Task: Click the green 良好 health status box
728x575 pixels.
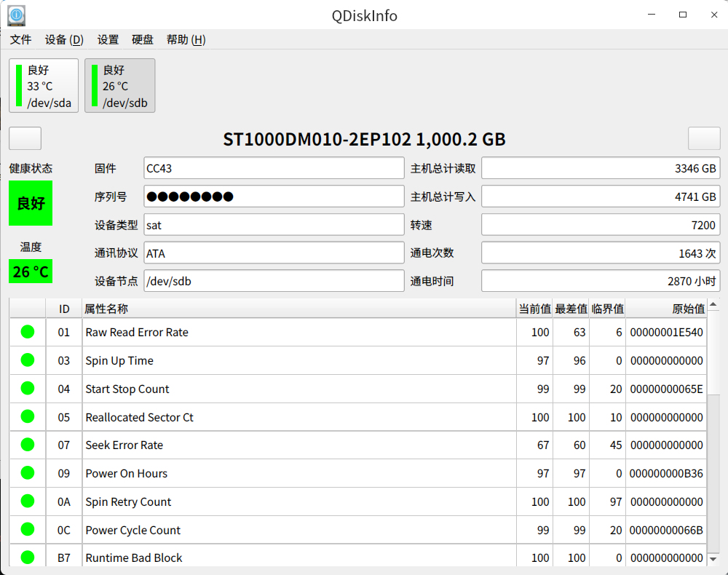Action: click(31, 203)
